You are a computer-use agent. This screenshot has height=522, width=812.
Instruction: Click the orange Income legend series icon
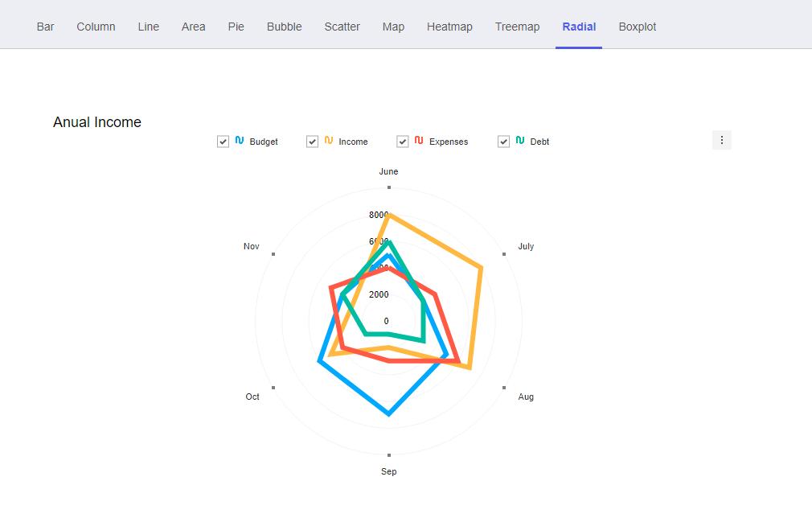tap(329, 141)
